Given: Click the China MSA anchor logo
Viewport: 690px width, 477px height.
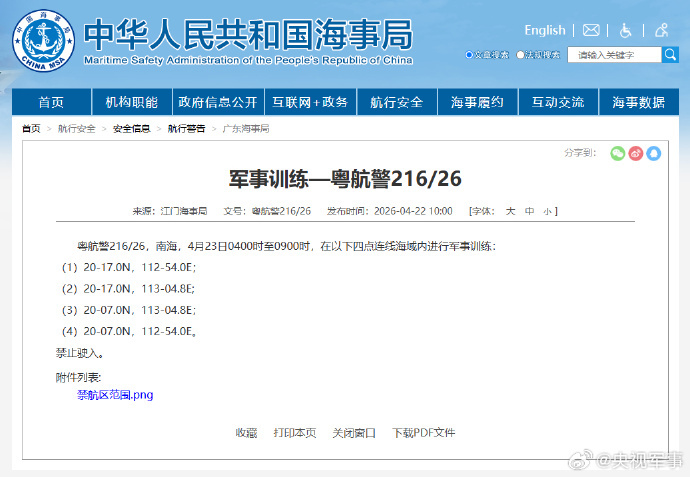Looking at the screenshot, I should pyautogui.click(x=43, y=40).
